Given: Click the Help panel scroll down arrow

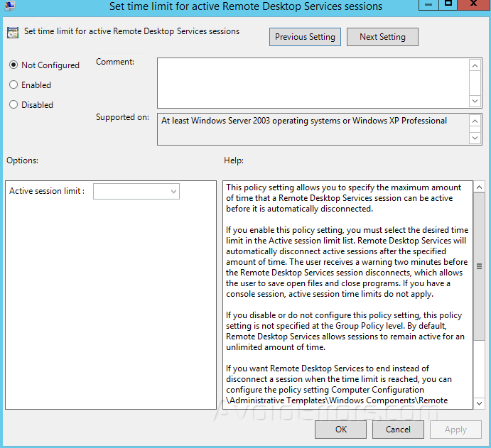Looking at the screenshot, I should click(x=479, y=402).
